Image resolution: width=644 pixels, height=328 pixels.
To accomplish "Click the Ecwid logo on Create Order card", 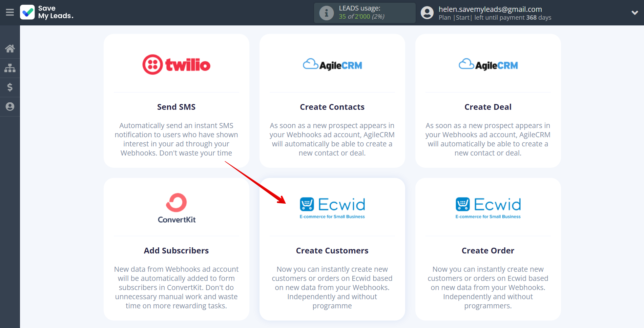I will pyautogui.click(x=488, y=208).
